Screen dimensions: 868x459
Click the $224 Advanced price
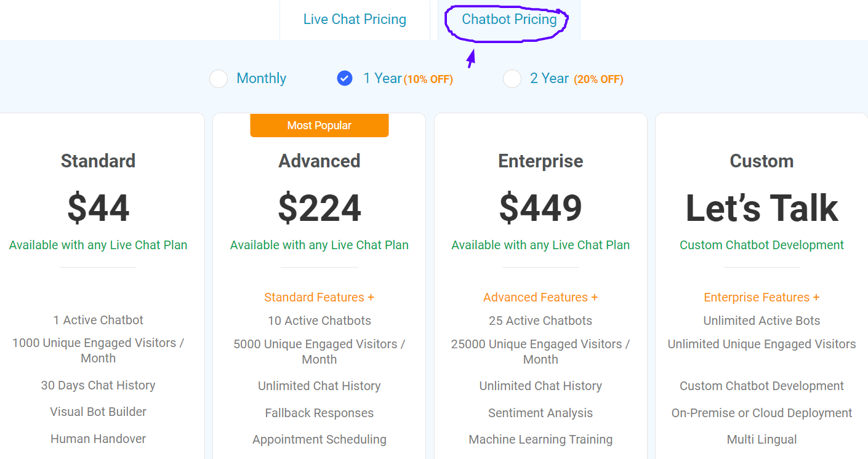[319, 207]
